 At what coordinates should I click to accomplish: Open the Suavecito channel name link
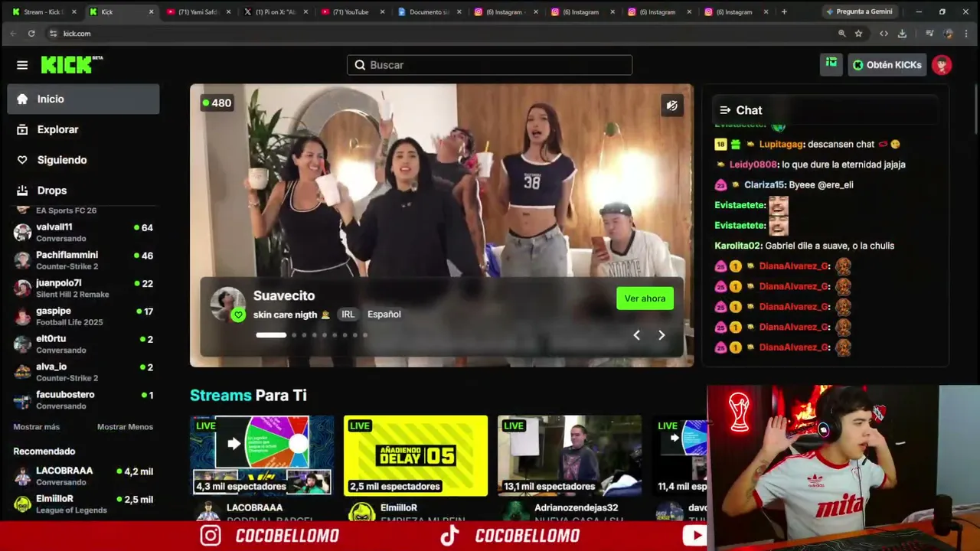284,295
